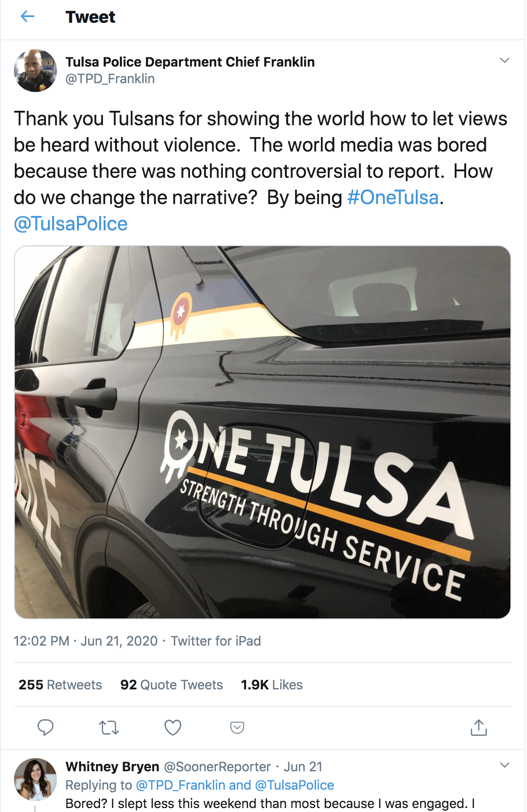Retweet the Tulsa Police Chief's tweet
The width and height of the screenshot is (527, 812).
point(109,727)
